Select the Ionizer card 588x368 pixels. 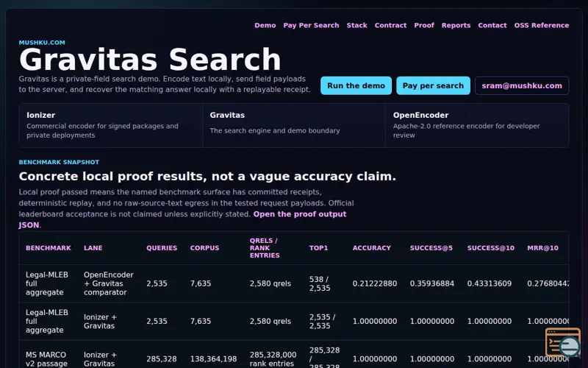tap(111, 125)
